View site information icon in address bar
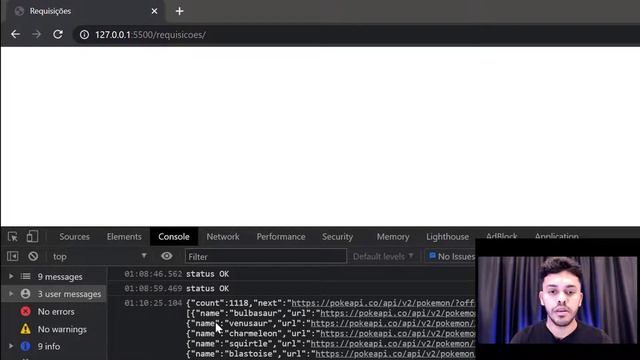Viewport: 640px width, 360px height. point(84,35)
